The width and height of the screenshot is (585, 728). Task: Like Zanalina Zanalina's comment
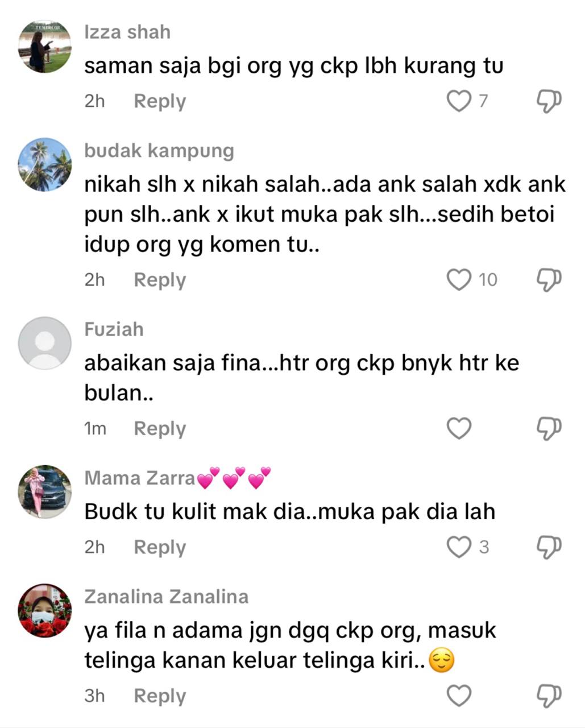point(459,696)
